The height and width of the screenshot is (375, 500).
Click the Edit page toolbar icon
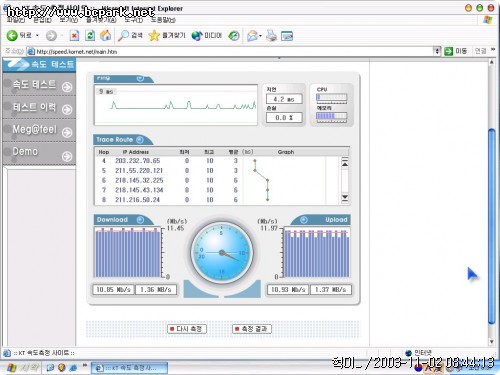coord(287,36)
